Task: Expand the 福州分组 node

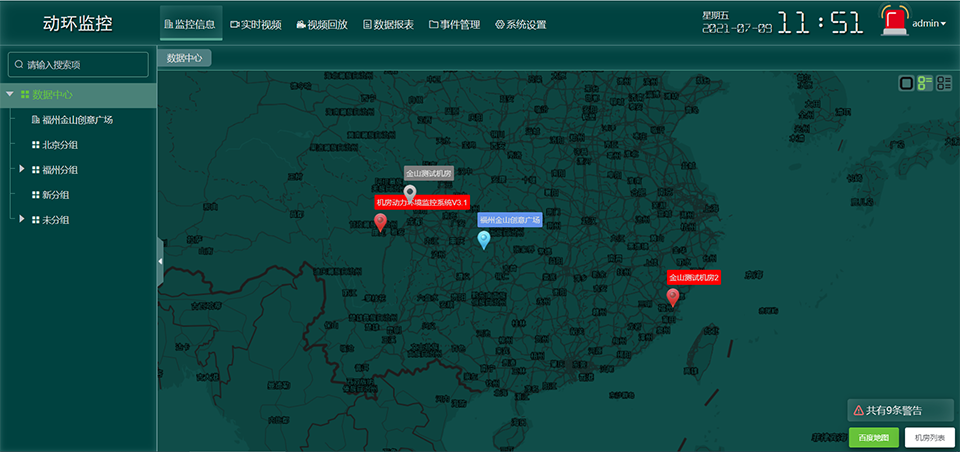Action: coord(22,168)
